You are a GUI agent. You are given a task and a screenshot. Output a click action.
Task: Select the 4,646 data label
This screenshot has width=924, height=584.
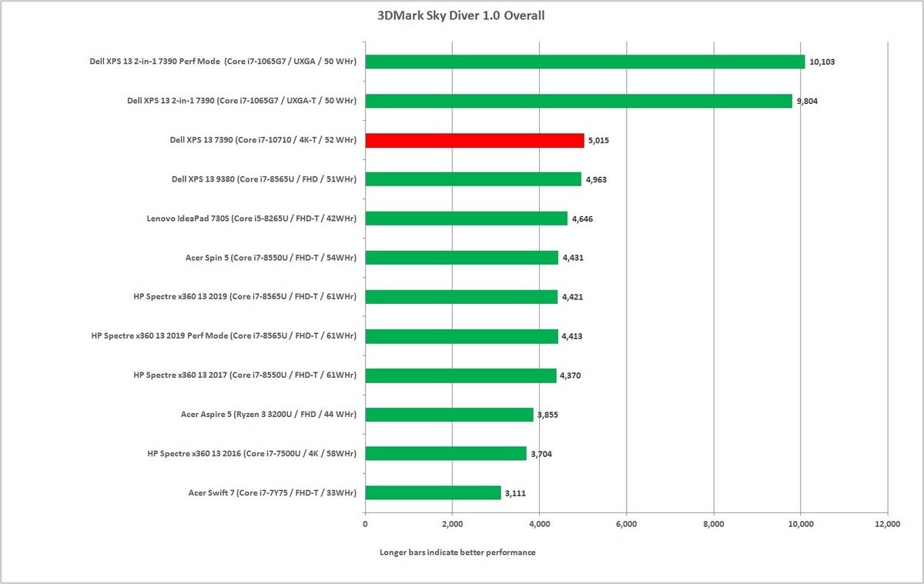(584, 219)
